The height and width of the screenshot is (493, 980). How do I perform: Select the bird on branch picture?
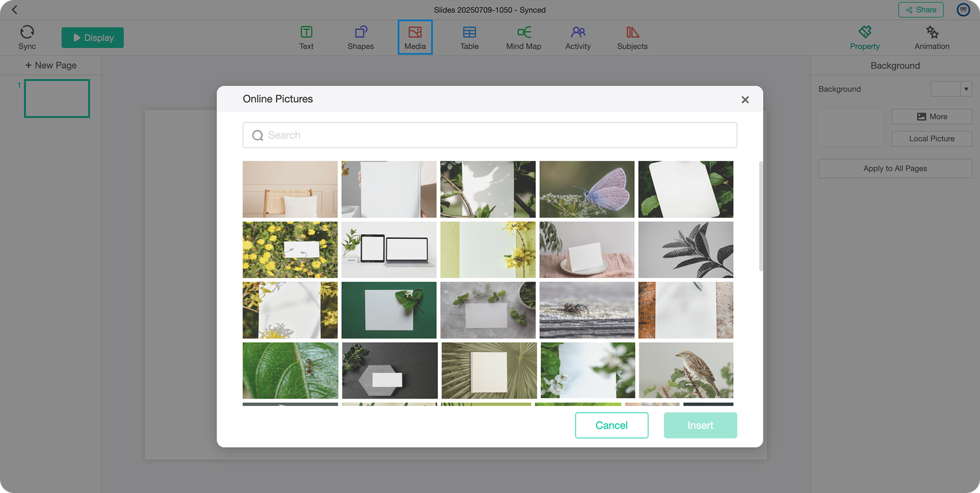(x=685, y=371)
